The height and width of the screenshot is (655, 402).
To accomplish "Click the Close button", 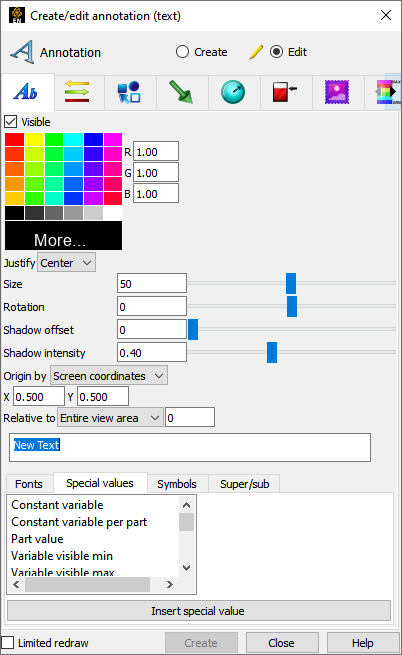I will pos(281,642).
